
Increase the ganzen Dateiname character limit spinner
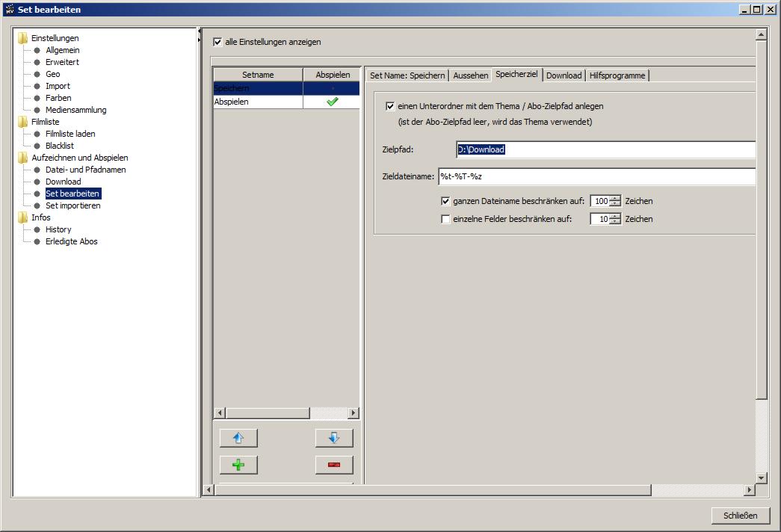tap(615, 198)
